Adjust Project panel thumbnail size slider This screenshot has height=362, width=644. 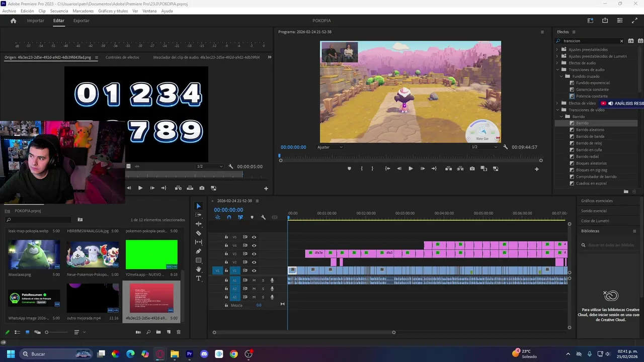click(x=47, y=332)
